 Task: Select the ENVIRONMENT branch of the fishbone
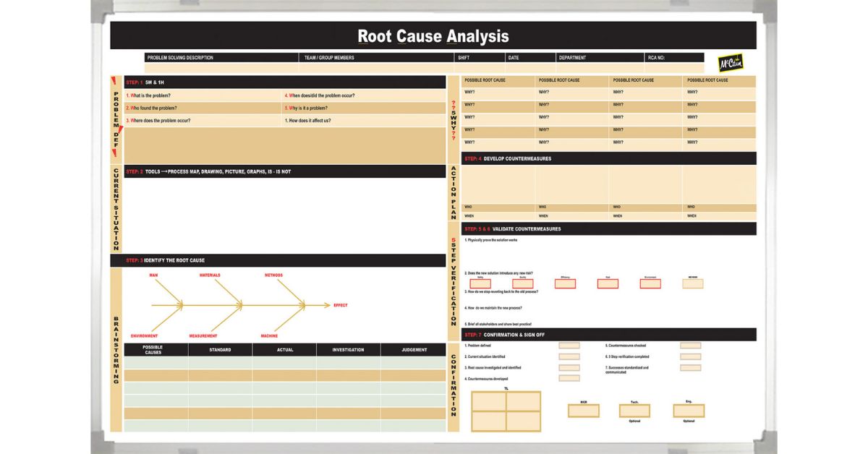(143, 335)
